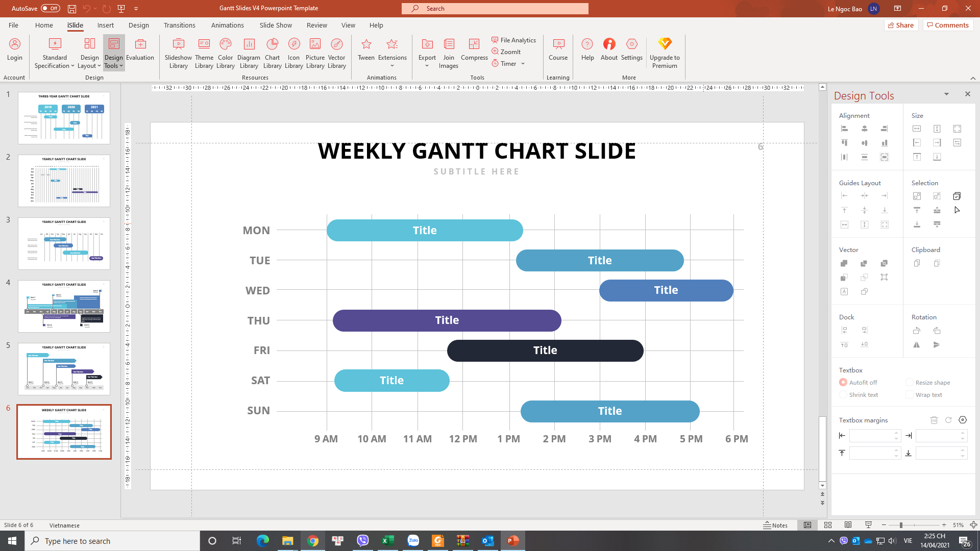Viewport: 980px width, 551px height.
Task: Click Upgrade to Premium diamond icon
Action: [665, 44]
